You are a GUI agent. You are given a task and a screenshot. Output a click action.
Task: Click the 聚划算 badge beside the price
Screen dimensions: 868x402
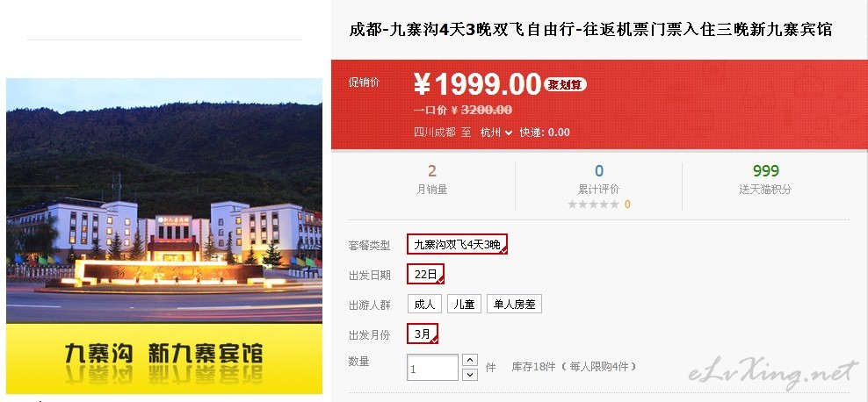(x=565, y=84)
